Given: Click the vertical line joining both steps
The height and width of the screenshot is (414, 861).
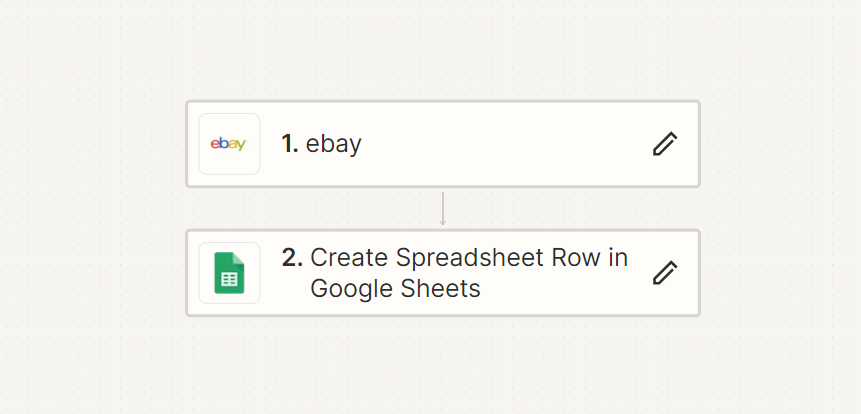Looking at the screenshot, I should click(x=443, y=206).
